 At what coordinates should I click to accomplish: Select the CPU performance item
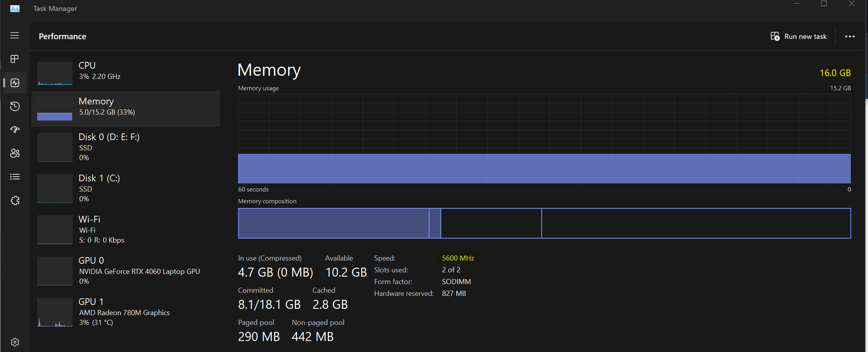126,73
